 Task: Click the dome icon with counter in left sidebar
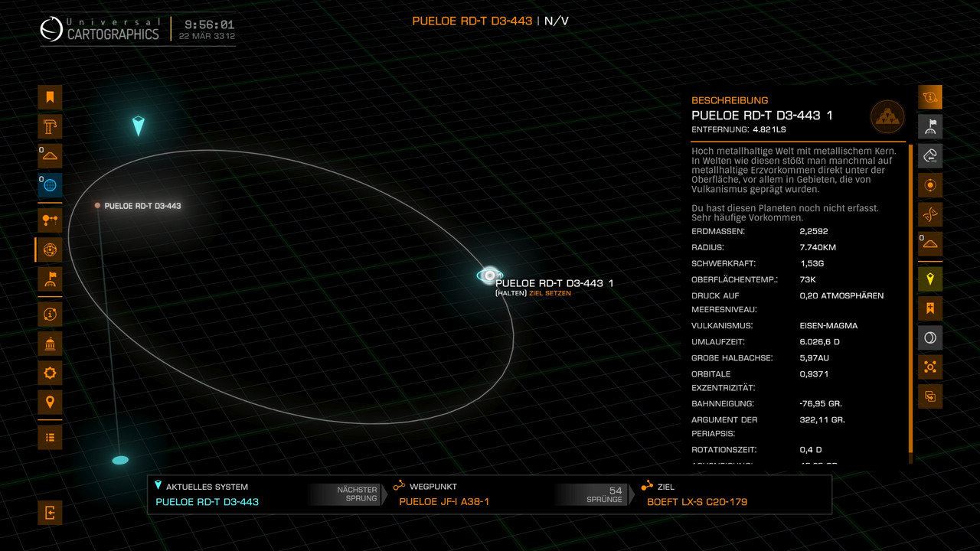[50, 155]
